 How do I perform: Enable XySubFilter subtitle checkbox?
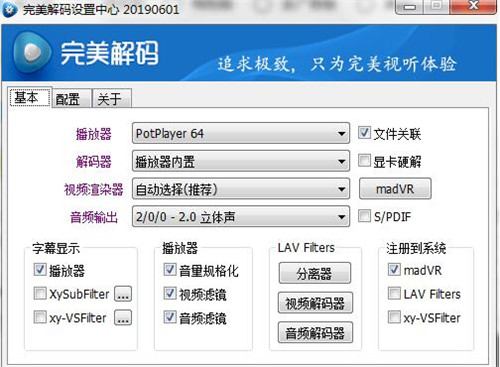point(40,293)
